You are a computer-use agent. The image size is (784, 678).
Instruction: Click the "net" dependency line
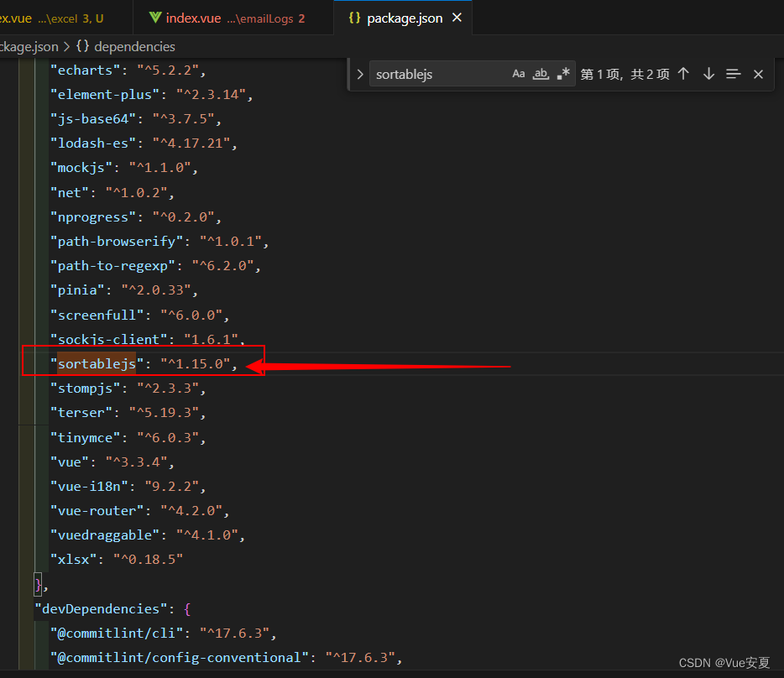[112, 192]
